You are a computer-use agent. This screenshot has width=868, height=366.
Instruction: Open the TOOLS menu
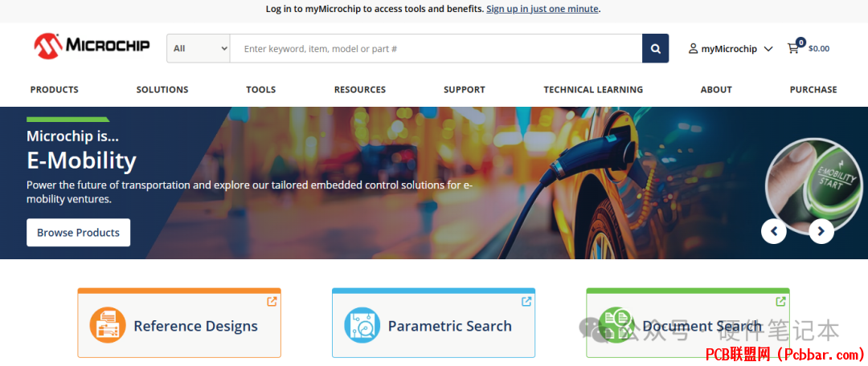(x=260, y=90)
